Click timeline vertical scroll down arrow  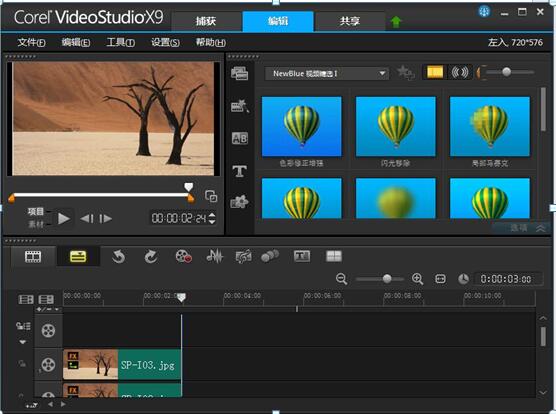(543, 392)
